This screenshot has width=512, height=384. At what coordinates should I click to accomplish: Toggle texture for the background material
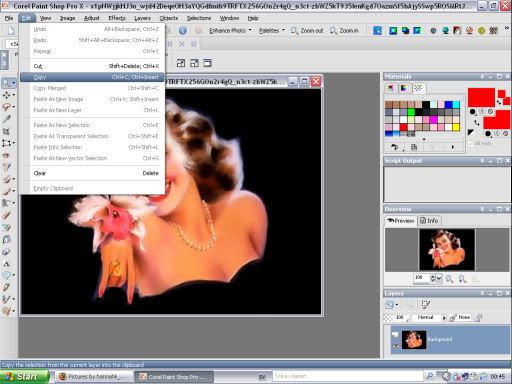[497, 133]
